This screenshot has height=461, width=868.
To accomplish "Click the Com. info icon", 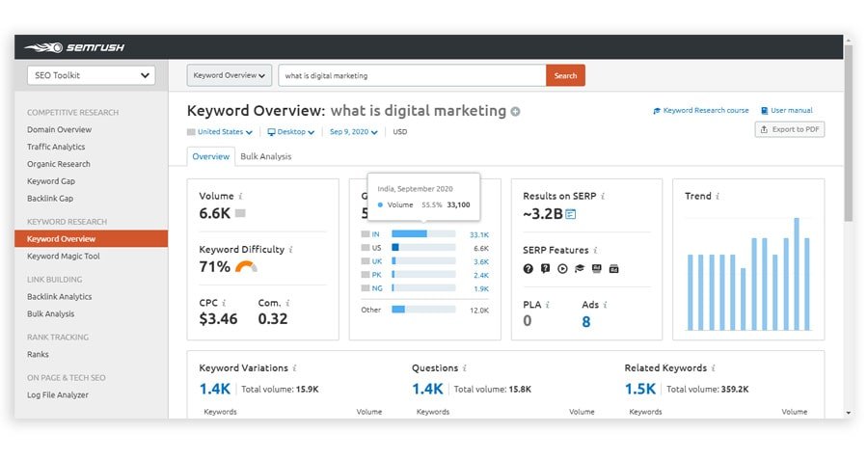I will (x=287, y=303).
